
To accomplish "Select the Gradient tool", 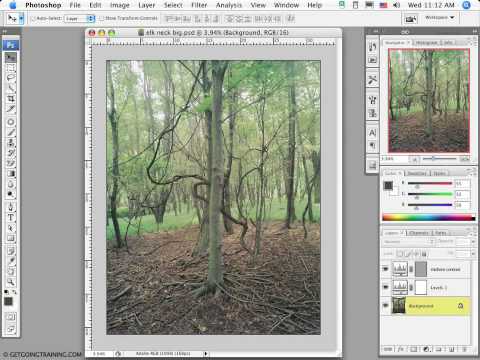I will [x=11, y=174].
